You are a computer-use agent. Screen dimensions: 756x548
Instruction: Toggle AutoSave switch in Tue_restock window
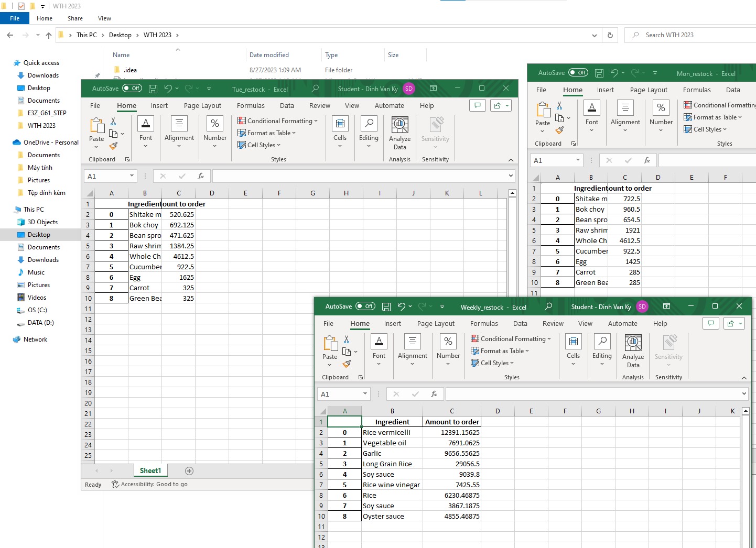point(132,89)
